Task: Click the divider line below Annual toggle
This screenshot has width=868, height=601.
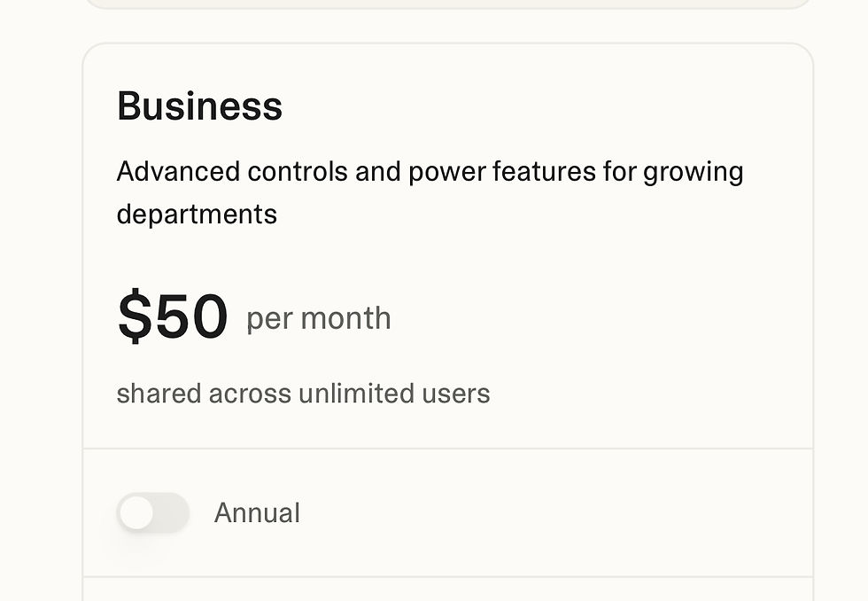Action: pos(447,577)
